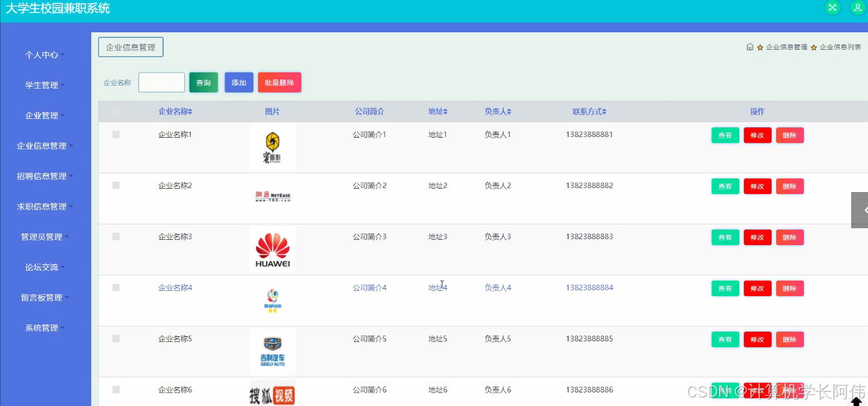
Task: Click the 大学生校园兼职系统 title
Action: [58, 8]
